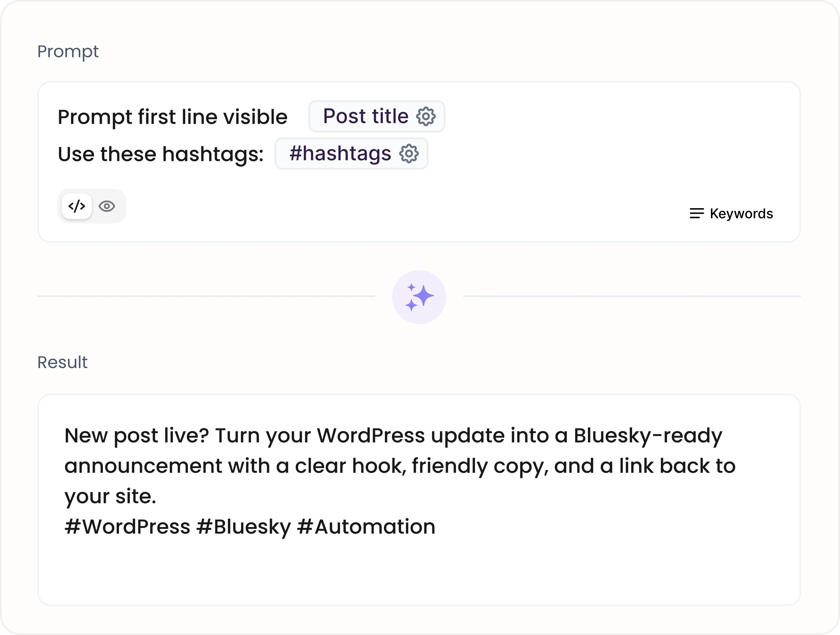Toggle preview mode with eye icon
The width and height of the screenshot is (840, 635).
tap(107, 206)
